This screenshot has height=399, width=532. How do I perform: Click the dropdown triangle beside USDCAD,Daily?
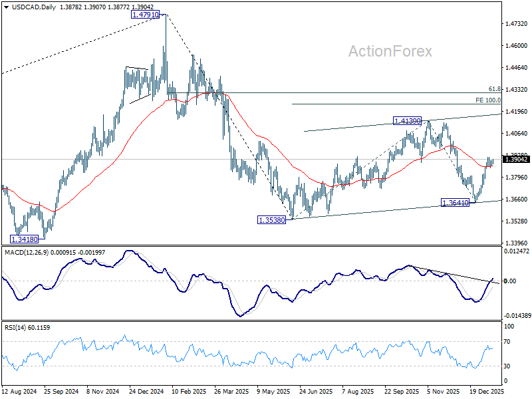tap(7, 7)
